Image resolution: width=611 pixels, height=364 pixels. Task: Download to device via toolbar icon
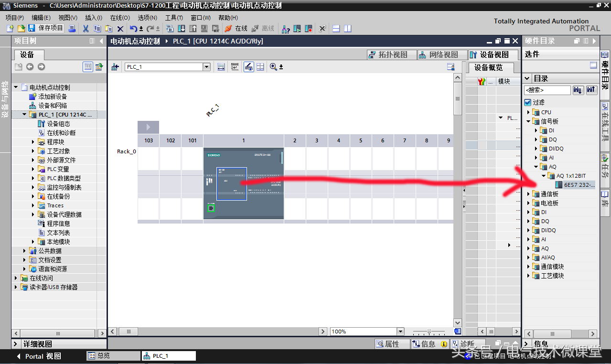pyautogui.click(x=182, y=28)
